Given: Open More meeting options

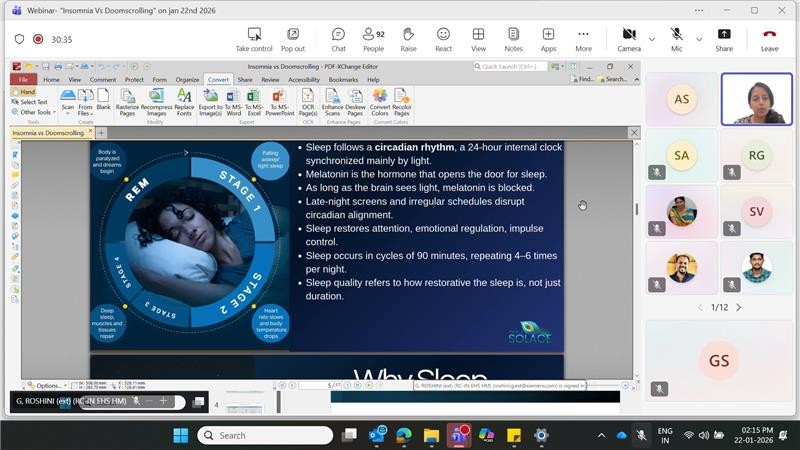Looking at the screenshot, I should click(583, 39).
